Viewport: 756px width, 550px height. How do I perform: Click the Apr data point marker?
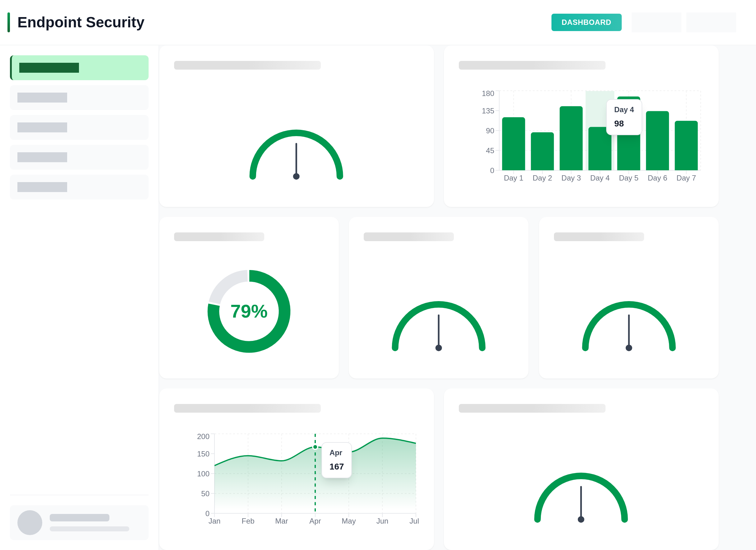315,447
